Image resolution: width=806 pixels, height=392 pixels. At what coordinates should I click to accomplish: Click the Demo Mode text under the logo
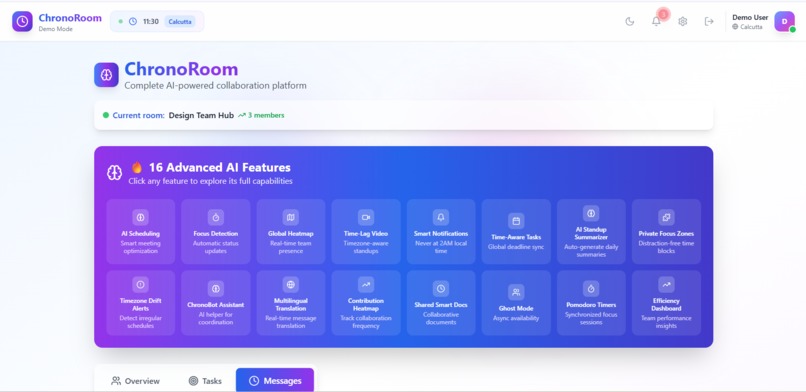pyautogui.click(x=56, y=29)
